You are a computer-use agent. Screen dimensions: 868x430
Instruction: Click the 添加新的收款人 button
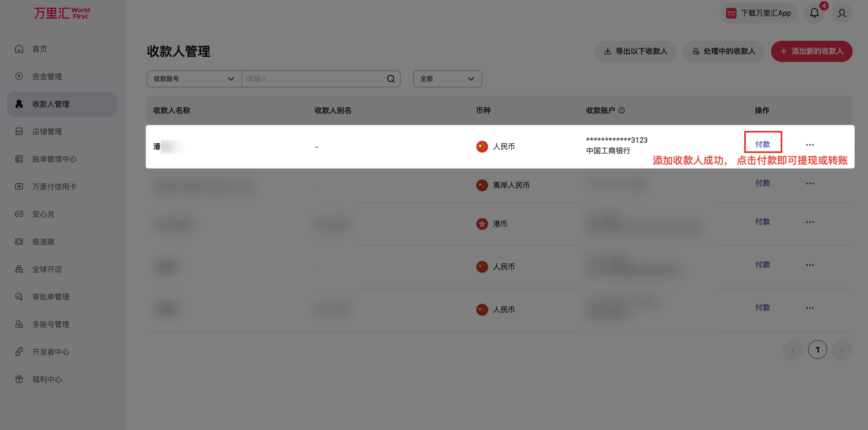click(x=811, y=51)
